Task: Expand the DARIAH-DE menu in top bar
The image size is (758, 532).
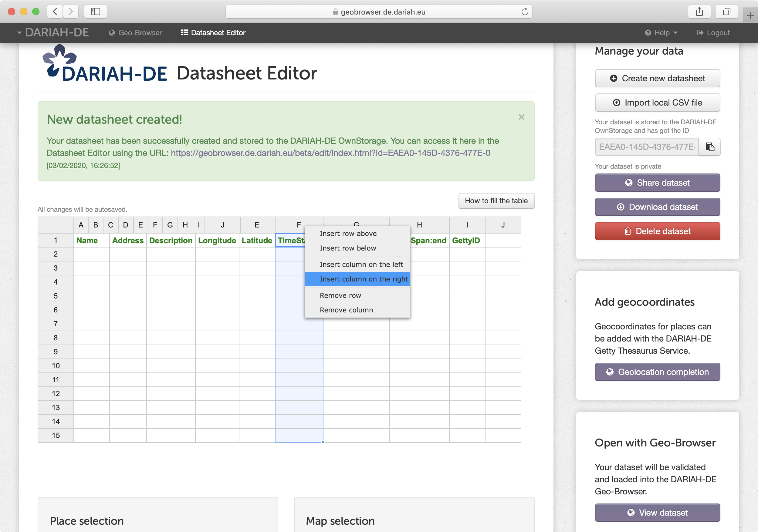Action: [x=52, y=32]
